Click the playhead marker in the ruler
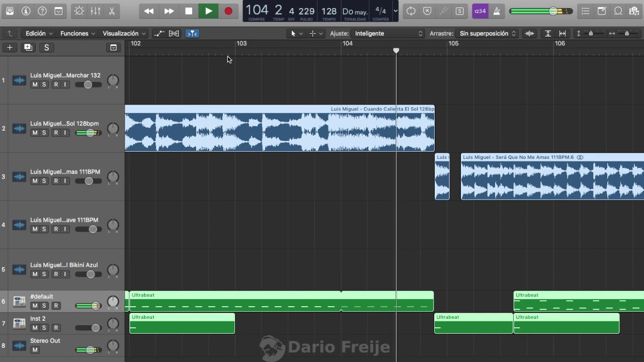 (396, 51)
